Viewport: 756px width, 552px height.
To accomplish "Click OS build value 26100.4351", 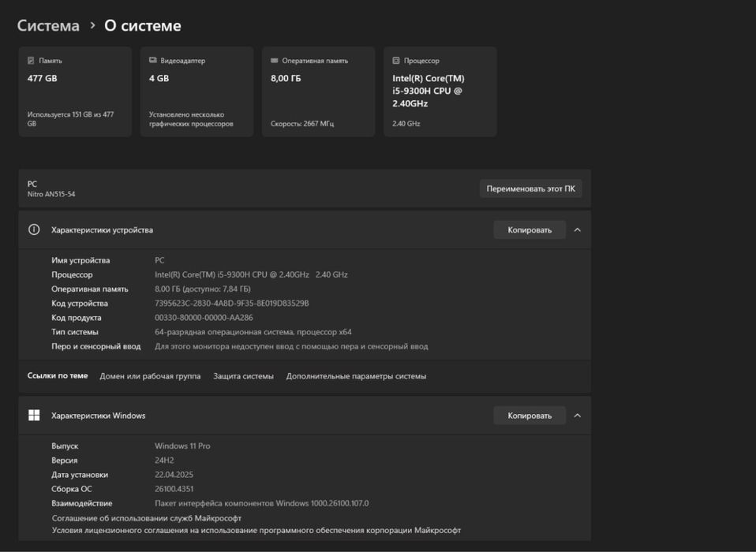I will [174, 489].
